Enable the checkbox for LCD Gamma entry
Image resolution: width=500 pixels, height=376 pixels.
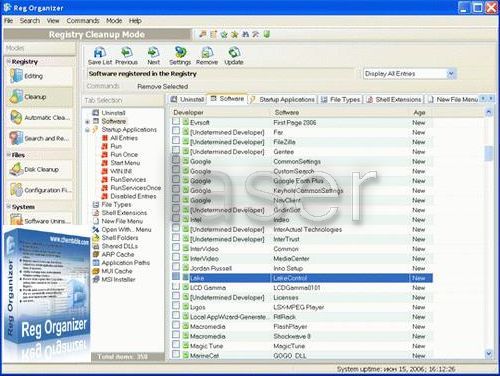[176, 286]
